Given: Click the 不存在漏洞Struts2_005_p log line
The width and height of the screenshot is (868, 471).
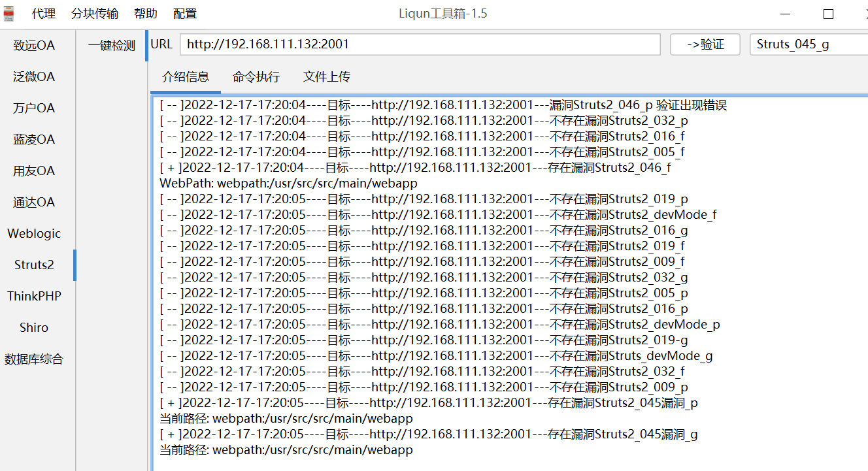Looking at the screenshot, I should (x=424, y=293).
